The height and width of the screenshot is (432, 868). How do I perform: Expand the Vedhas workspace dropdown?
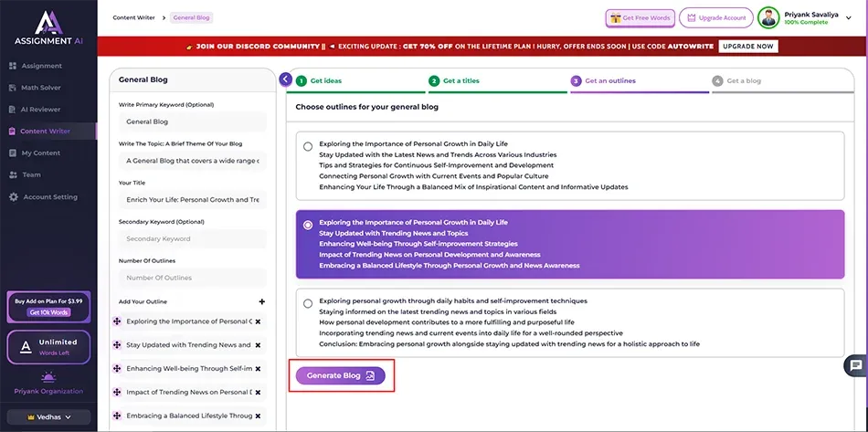48,416
